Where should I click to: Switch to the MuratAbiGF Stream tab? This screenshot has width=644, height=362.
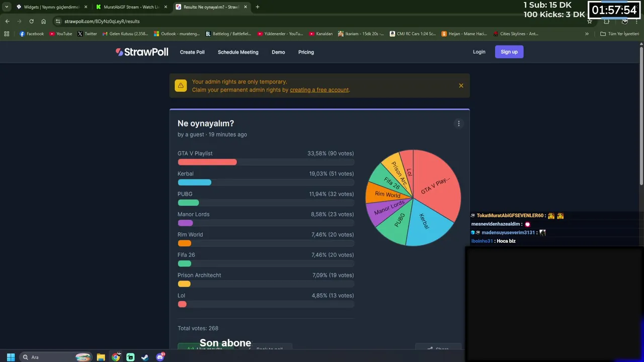131,7
